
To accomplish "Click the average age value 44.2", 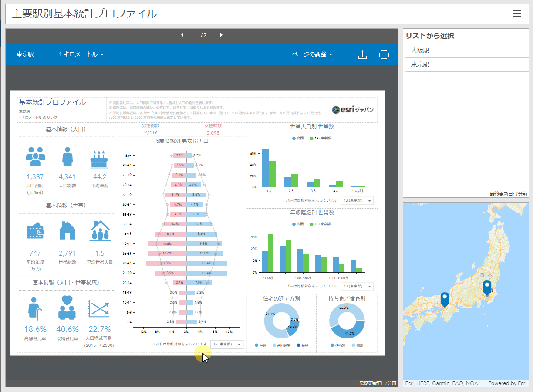I will coord(99,177).
